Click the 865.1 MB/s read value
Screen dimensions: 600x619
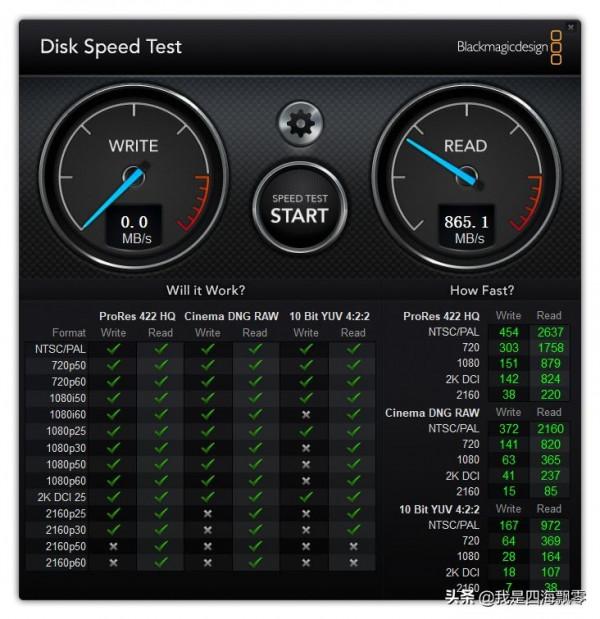point(466,228)
